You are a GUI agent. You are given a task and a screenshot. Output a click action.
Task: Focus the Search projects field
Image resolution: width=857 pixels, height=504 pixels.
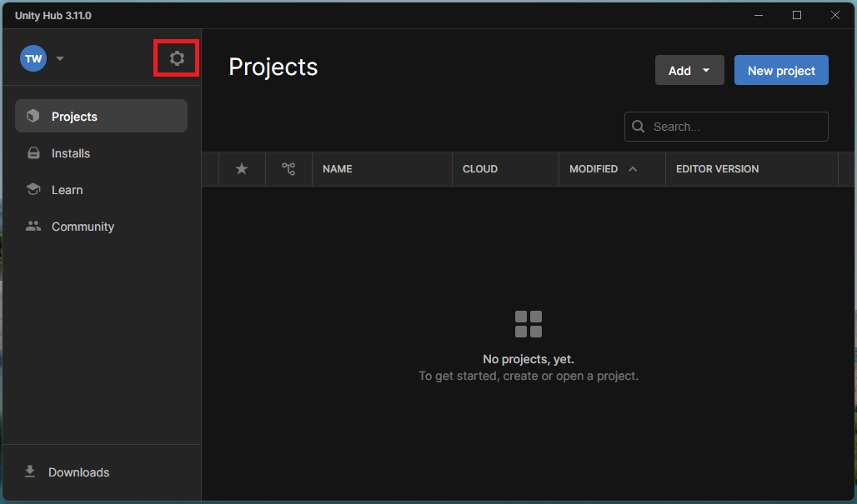pyautogui.click(x=726, y=127)
